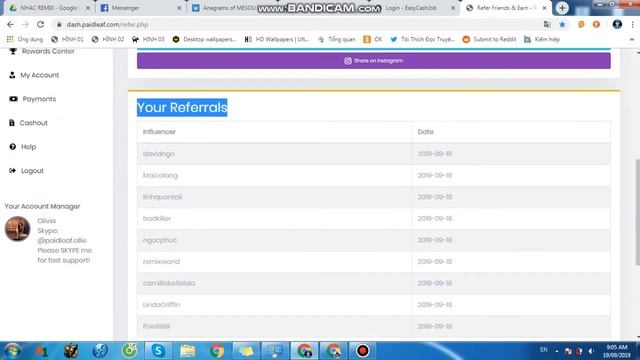This screenshot has width=640, height=360.
Task: Select referral row davidngo
Action: point(373,154)
